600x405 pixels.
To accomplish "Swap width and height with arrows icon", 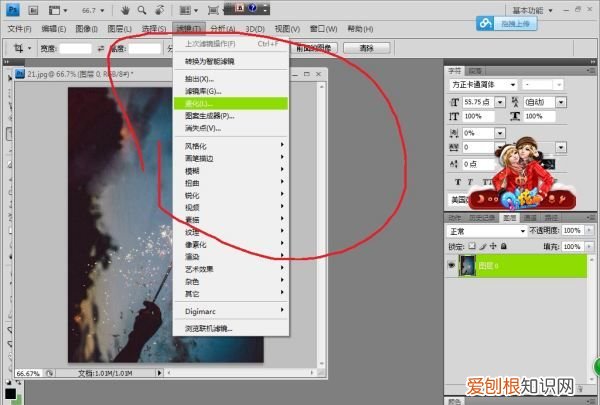I will (101, 48).
